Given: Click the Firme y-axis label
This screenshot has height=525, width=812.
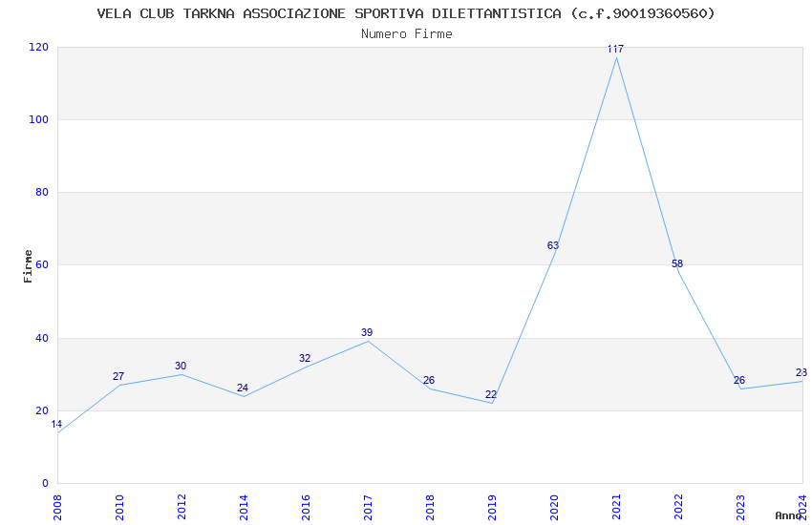Looking at the screenshot, I should (x=28, y=266).
